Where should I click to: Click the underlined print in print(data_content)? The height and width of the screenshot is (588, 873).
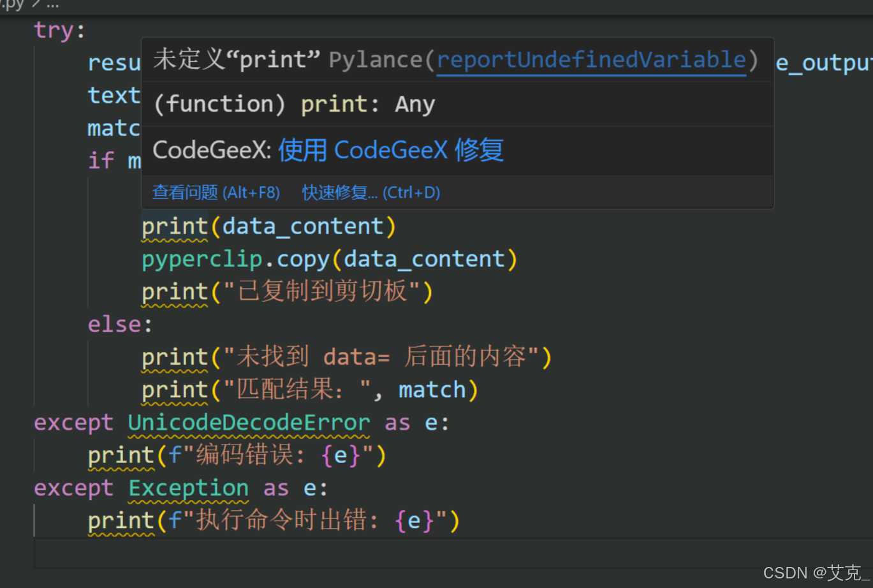pos(174,226)
